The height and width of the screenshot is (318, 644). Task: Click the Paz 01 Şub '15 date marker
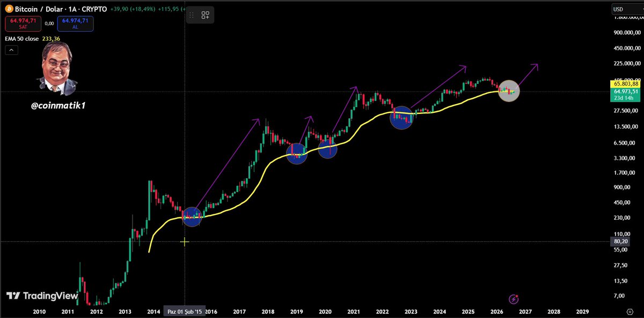[x=185, y=311]
